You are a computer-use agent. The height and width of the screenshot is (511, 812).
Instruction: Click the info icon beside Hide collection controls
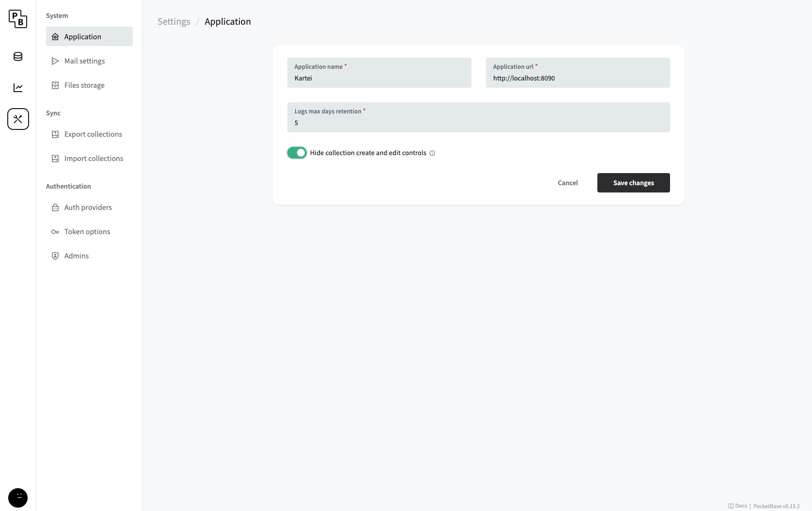tap(432, 153)
